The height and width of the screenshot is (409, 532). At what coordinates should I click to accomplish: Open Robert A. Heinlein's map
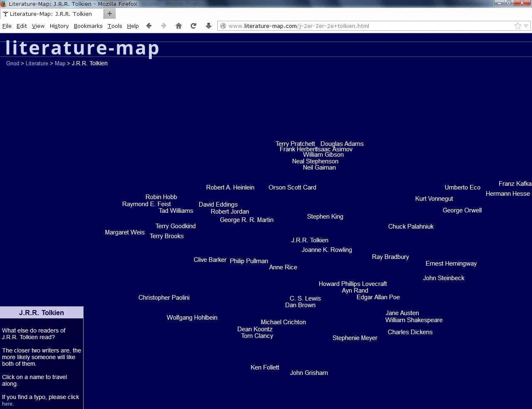pyautogui.click(x=230, y=187)
